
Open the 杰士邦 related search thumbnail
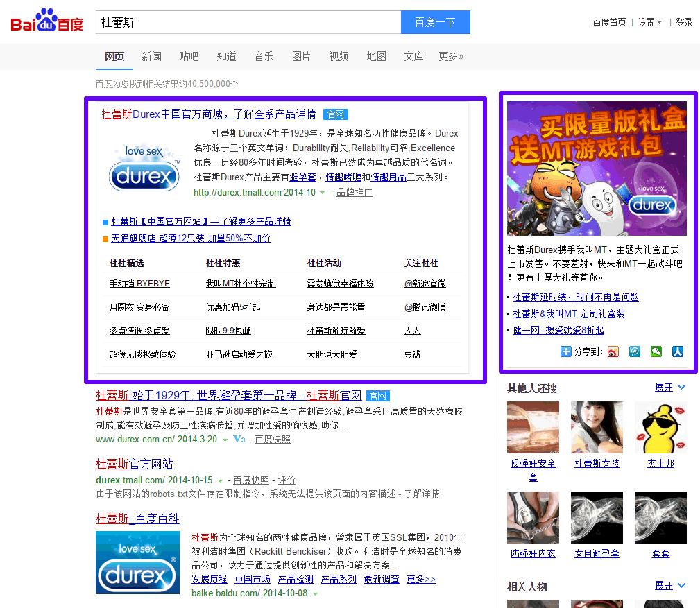click(660, 428)
